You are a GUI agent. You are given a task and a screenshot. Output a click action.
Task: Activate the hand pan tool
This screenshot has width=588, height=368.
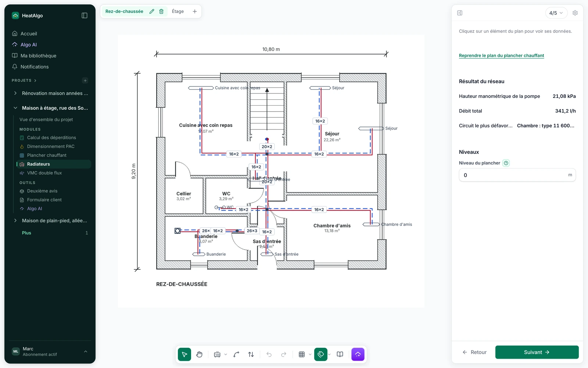tap(199, 354)
